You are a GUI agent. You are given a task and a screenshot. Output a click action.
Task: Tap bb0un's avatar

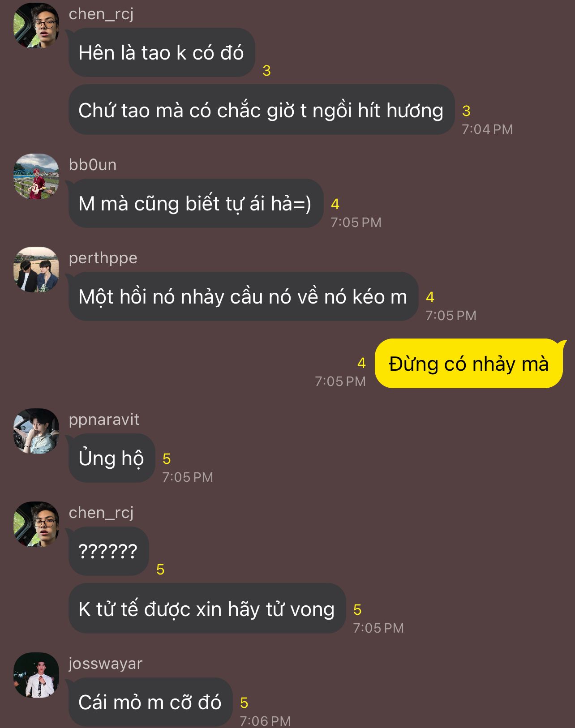pos(36,176)
